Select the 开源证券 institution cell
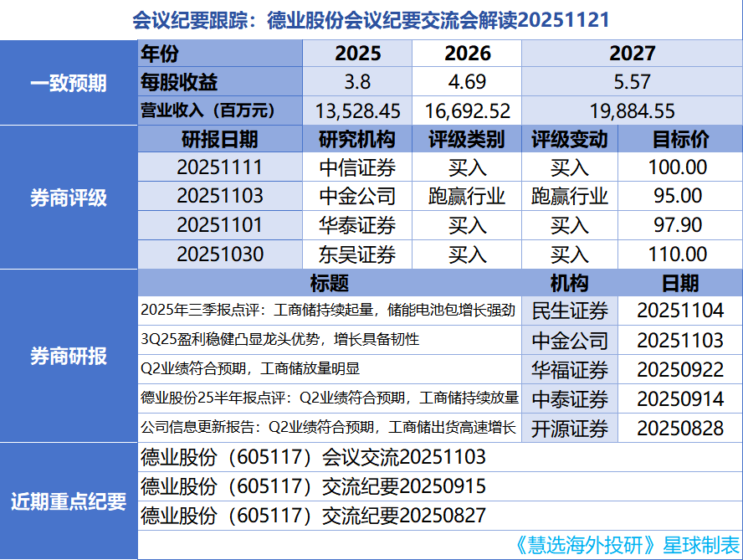This screenshot has width=743, height=560. [x=570, y=428]
